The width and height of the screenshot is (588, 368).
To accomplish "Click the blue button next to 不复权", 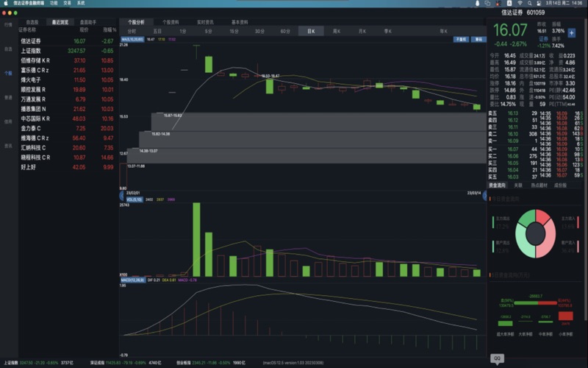I will (478, 39).
